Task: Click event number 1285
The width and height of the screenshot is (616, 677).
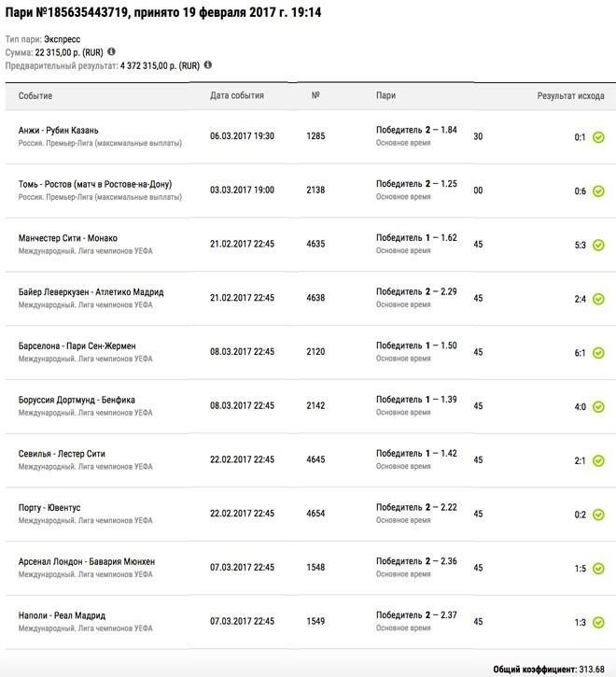Action: (315, 136)
